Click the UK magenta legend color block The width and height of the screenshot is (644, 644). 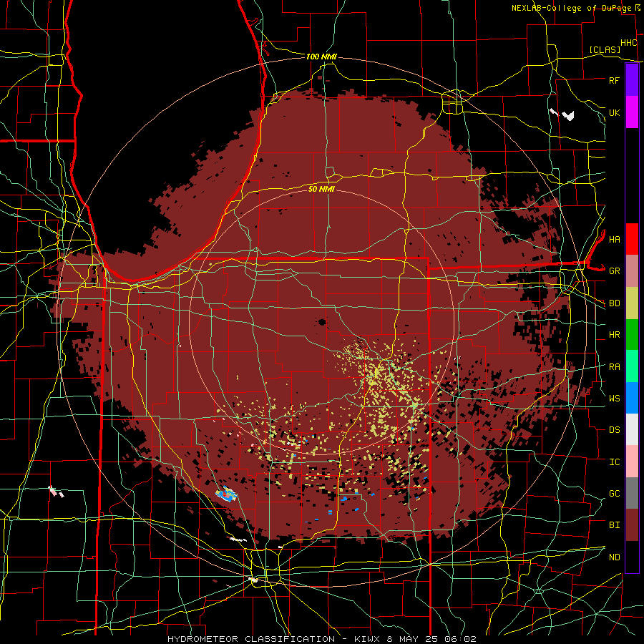point(632,112)
